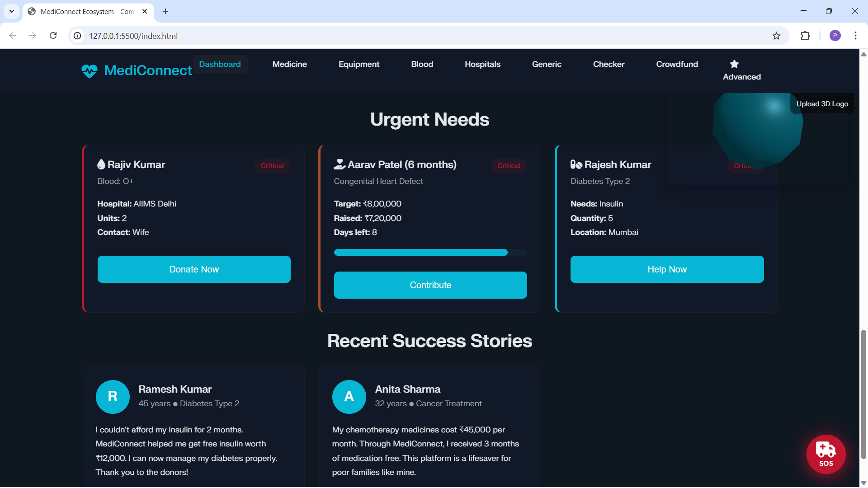Click Aarav Patel's fundraising progress bar
This screenshot has width=868, height=488.
(x=430, y=253)
